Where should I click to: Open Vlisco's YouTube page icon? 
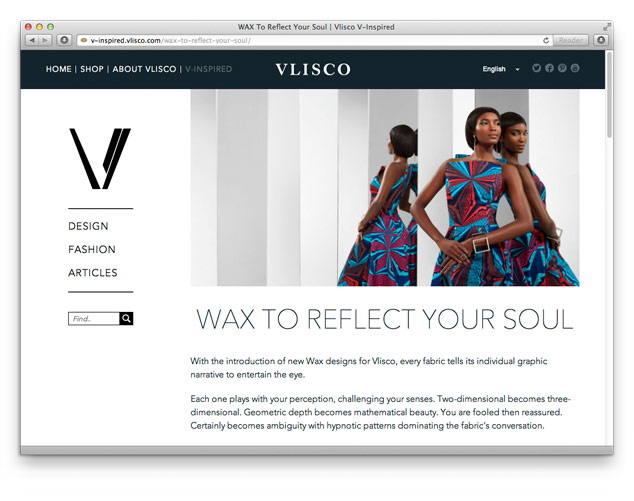tap(575, 68)
